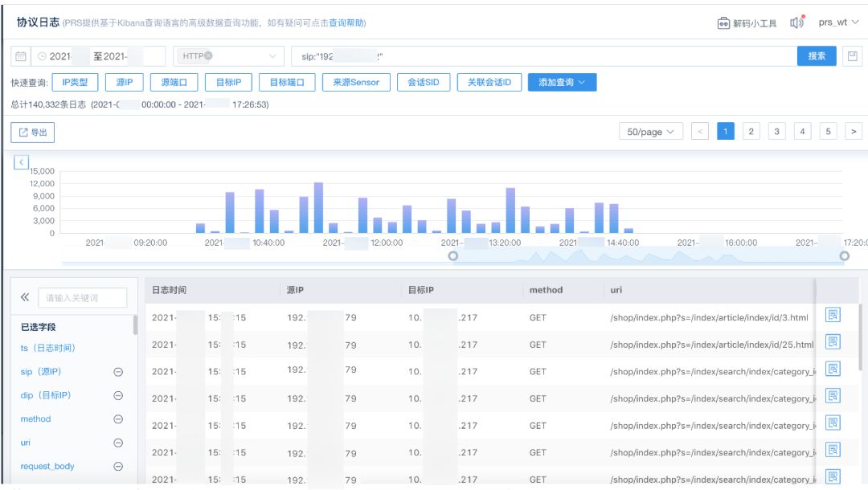This screenshot has width=868, height=490.
Task: Open the 查询帮助 help link
Action: coord(346,22)
